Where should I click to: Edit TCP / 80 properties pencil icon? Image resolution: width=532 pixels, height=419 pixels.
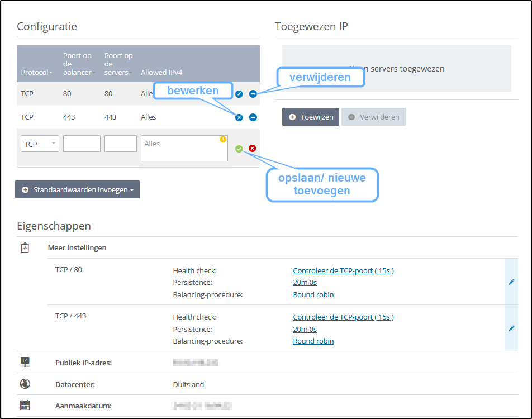click(511, 282)
